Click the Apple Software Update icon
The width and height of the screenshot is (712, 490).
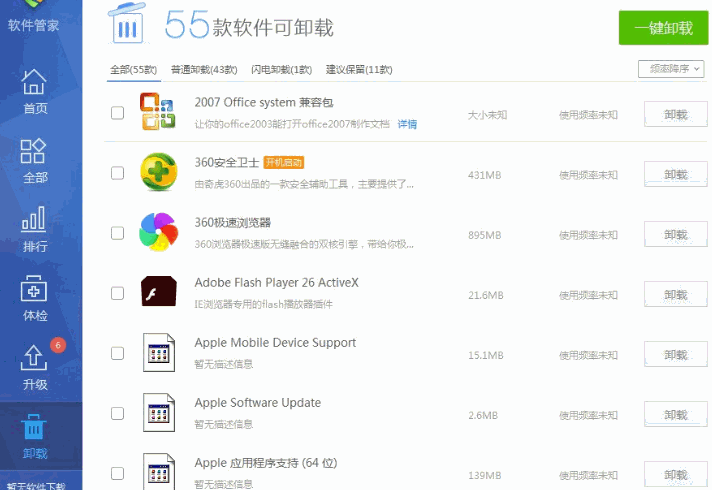coord(158,412)
